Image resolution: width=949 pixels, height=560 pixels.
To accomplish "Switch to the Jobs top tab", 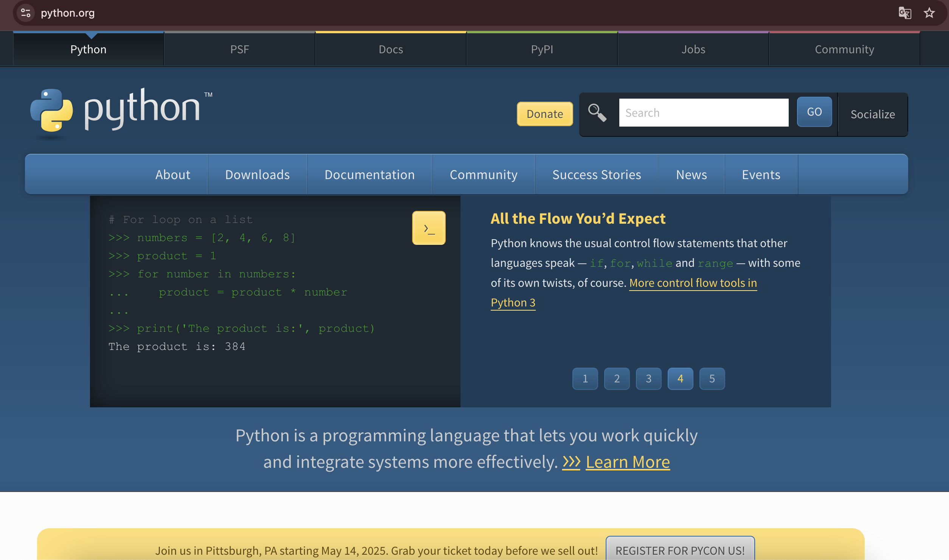I will pyautogui.click(x=693, y=49).
